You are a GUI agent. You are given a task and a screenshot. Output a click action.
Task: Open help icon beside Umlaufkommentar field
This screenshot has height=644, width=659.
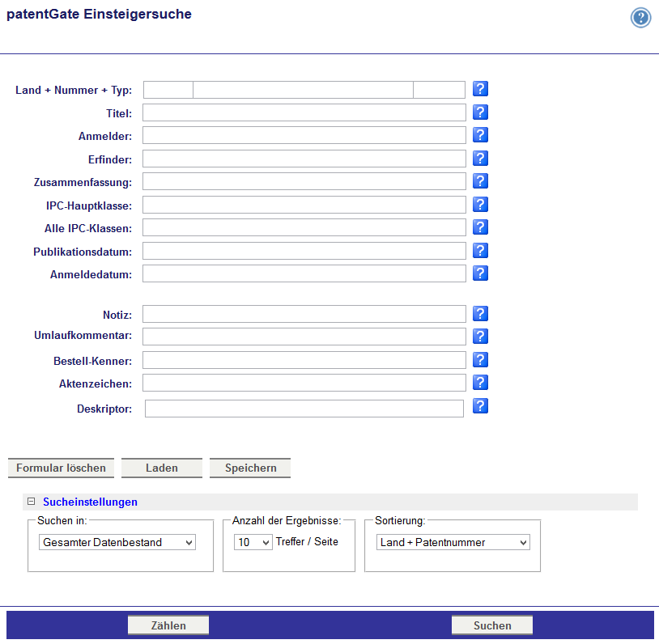pyautogui.click(x=480, y=337)
